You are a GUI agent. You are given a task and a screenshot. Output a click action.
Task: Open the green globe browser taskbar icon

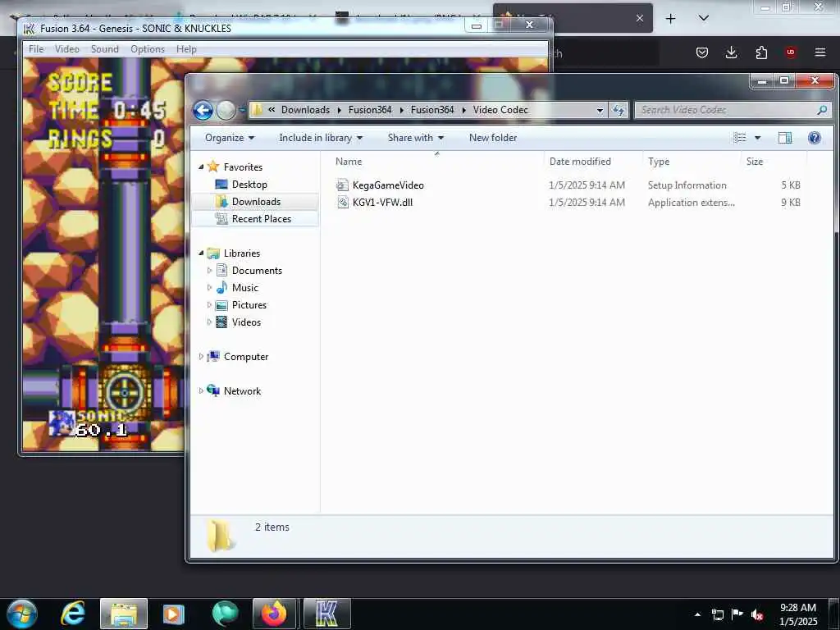tap(225, 614)
